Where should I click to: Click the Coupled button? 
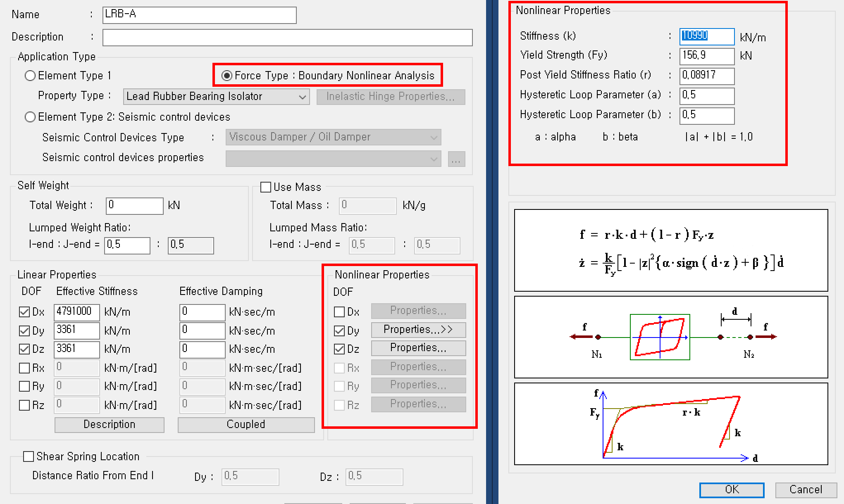246,424
